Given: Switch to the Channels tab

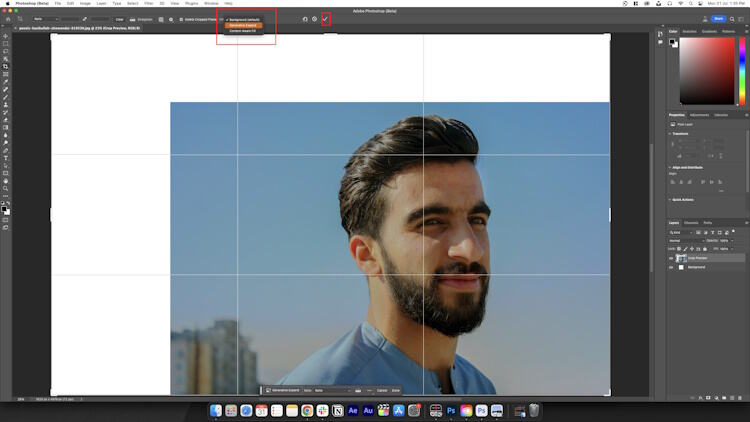Looking at the screenshot, I should pyautogui.click(x=691, y=222).
